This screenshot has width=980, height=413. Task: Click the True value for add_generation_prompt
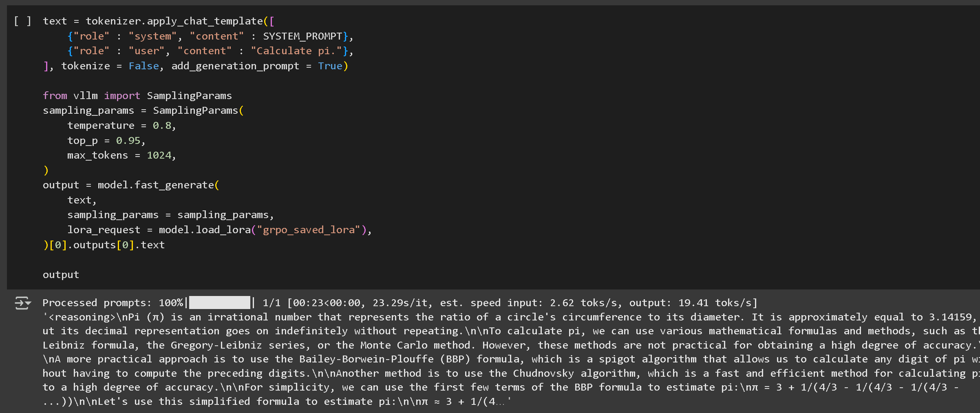[330, 66]
